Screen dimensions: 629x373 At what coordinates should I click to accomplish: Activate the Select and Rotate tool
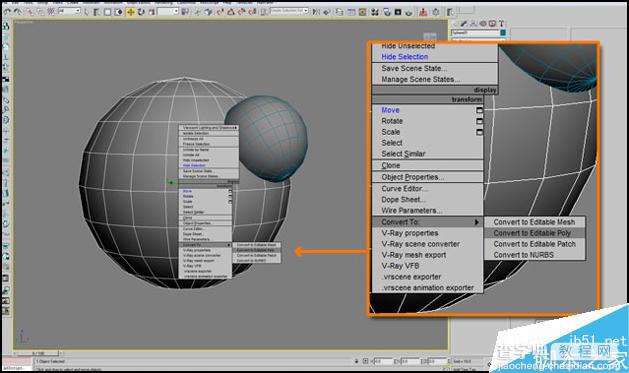141,12
